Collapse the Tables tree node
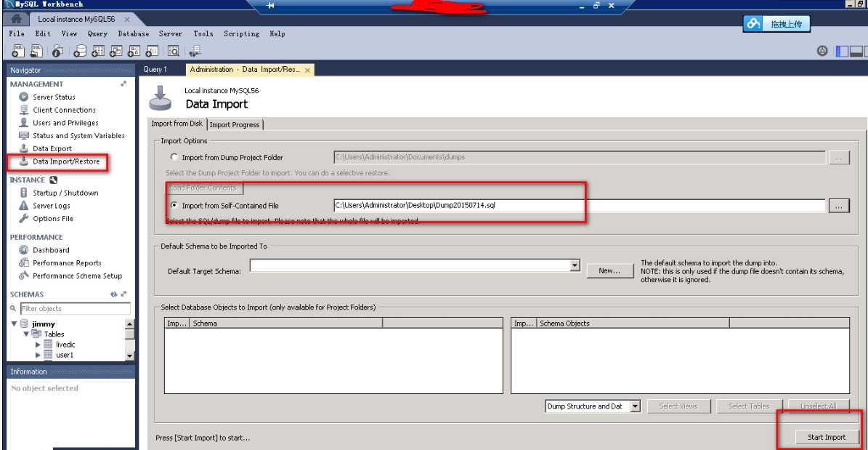The height and width of the screenshot is (450, 868). tap(26, 334)
